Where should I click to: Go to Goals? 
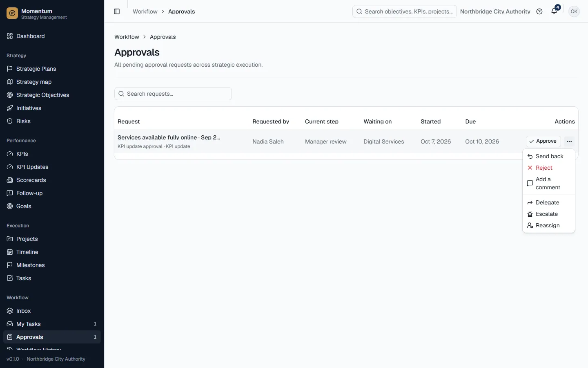[x=52, y=206]
